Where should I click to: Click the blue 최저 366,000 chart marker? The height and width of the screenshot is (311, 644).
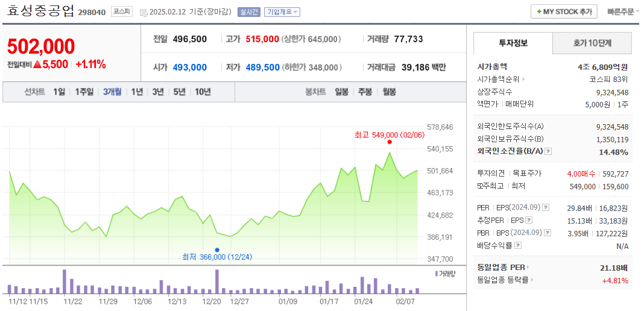tap(217, 250)
